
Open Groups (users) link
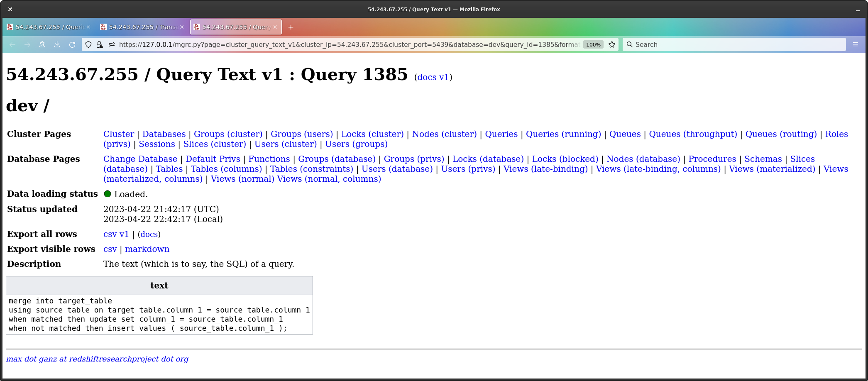coord(302,134)
